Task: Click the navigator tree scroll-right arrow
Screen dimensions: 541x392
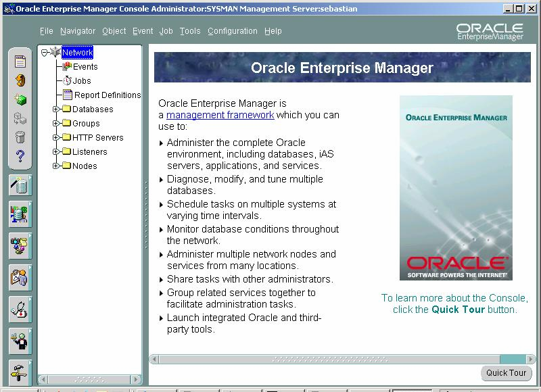Action: click(136, 379)
